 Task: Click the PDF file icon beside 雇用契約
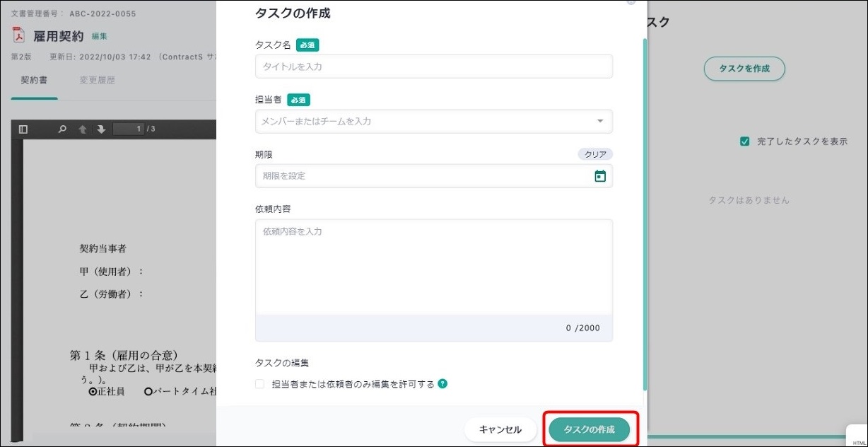pos(19,35)
